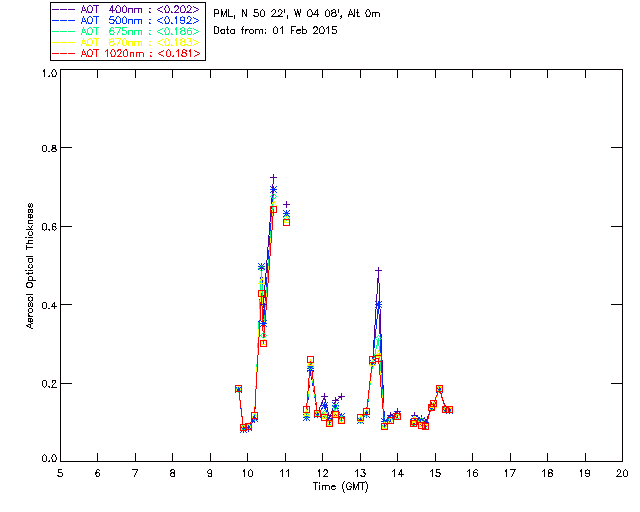Click the AOT 500nm legend entry
Screen dimensions: 640x512
pyautogui.click(x=126, y=20)
